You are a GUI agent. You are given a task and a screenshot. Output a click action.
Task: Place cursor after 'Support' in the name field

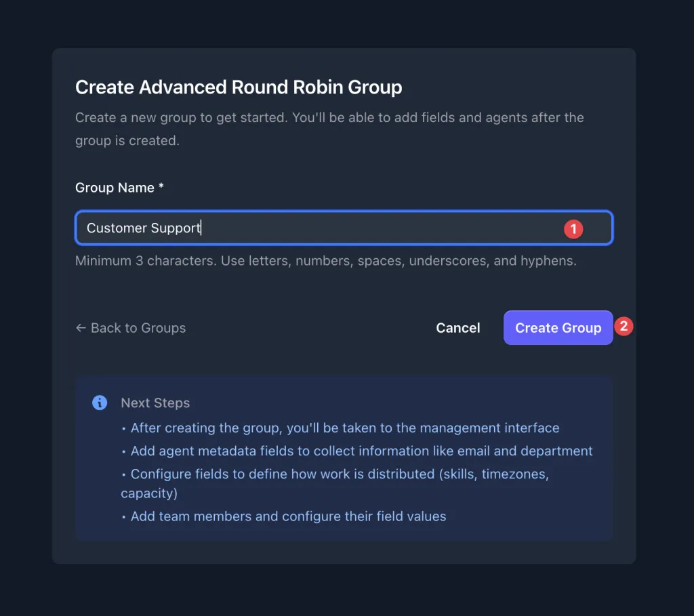(x=201, y=228)
